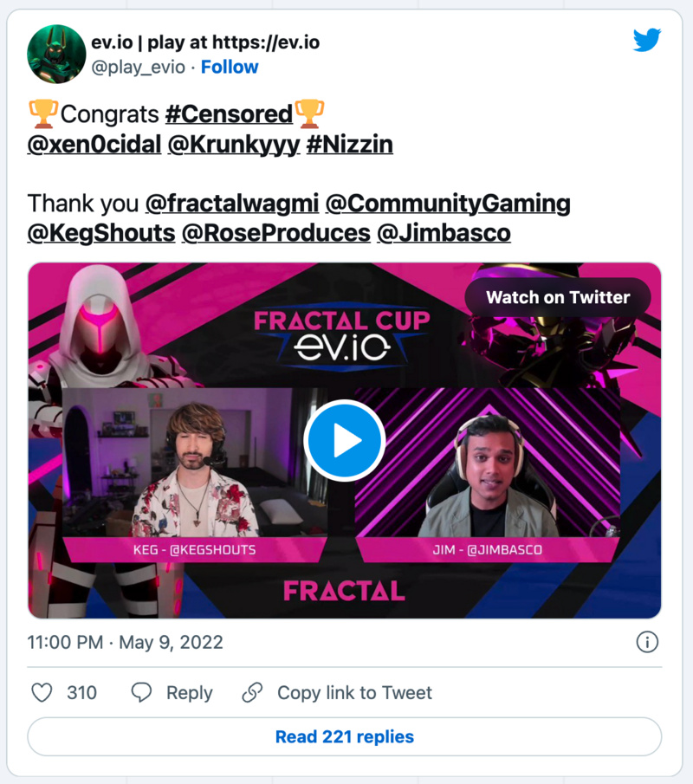Click the Watch on Twitter button
This screenshot has width=693, height=784.
pos(558,297)
